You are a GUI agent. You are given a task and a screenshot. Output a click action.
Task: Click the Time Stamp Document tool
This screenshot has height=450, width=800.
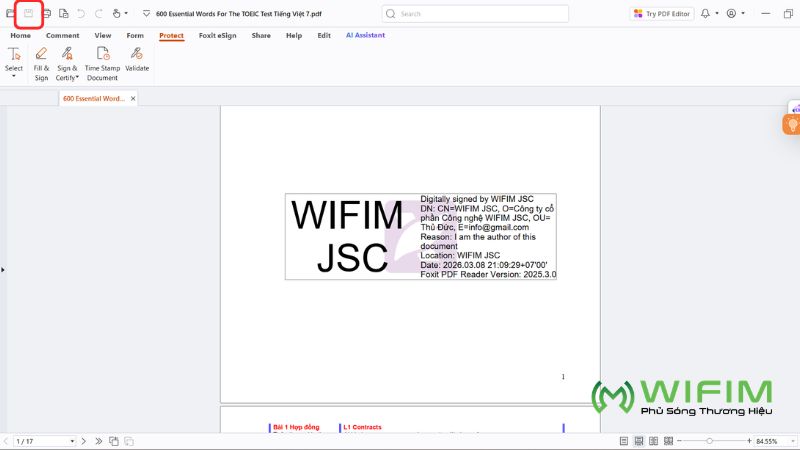(102, 63)
